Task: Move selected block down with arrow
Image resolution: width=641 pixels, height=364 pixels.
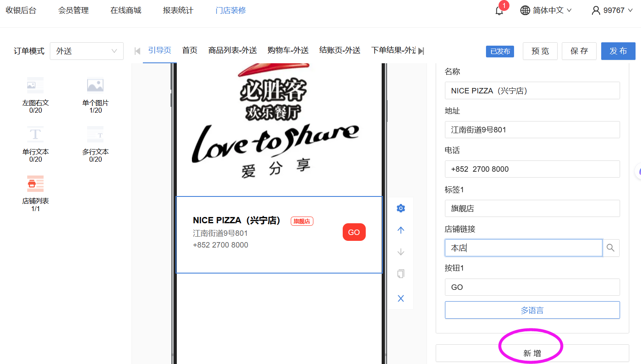Action: pyautogui.click(x=401, y=252)
